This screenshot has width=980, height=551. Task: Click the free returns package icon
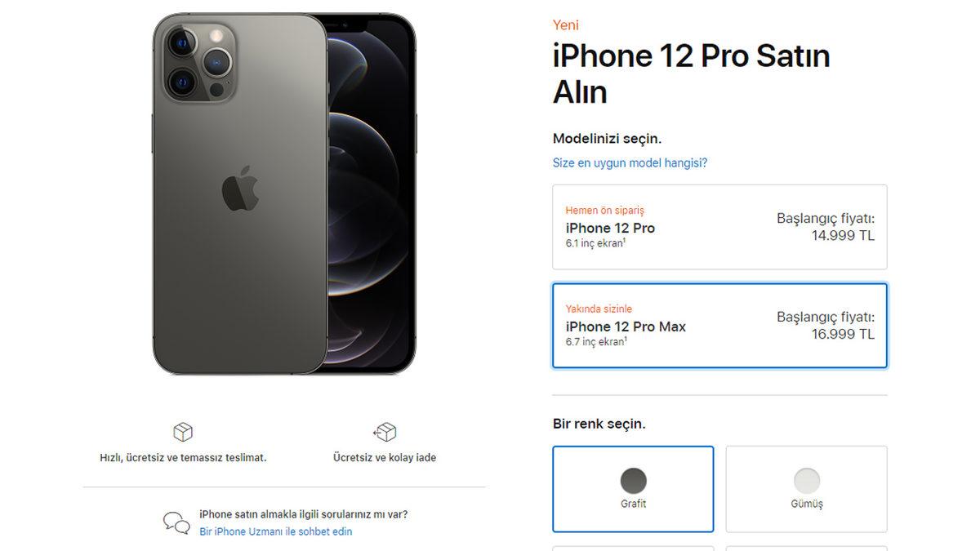coord(385,433)
